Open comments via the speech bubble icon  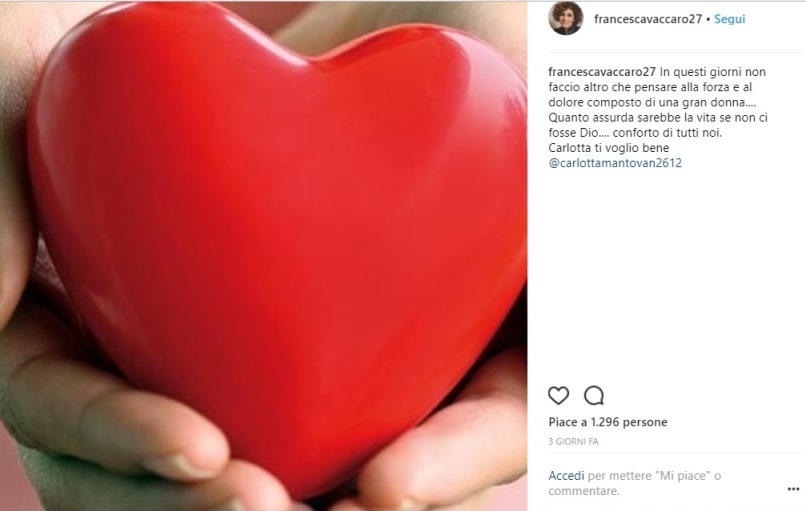[x=594, y=395]
